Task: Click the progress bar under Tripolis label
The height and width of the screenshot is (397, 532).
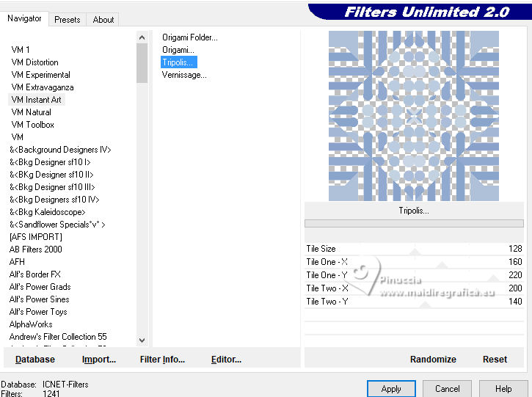Action: (414, 223)
